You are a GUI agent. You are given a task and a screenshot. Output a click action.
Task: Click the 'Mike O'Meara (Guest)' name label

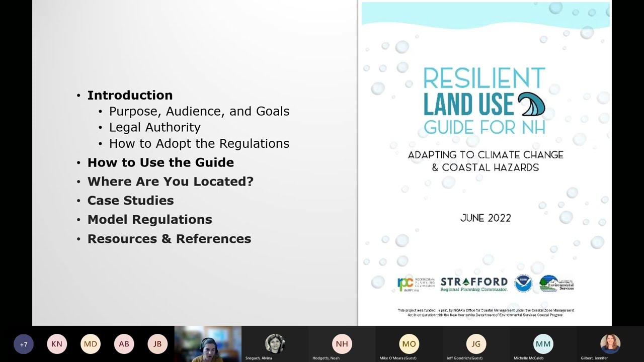coord(398,358)
